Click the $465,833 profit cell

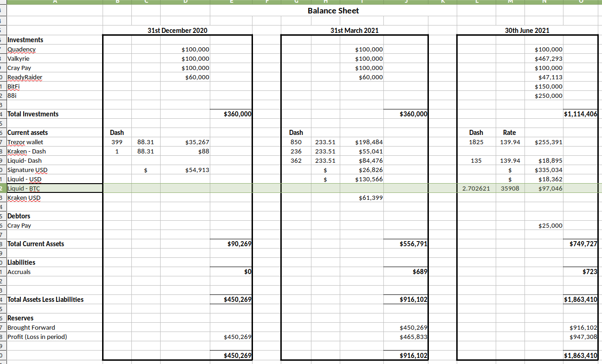pos(414,337)
